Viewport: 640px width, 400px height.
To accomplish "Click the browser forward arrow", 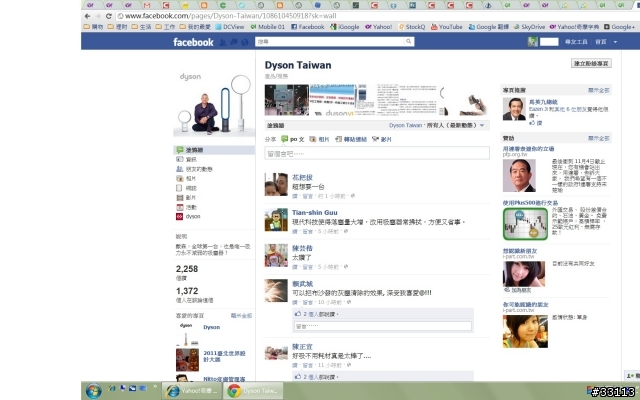I will tap(98, 16).
